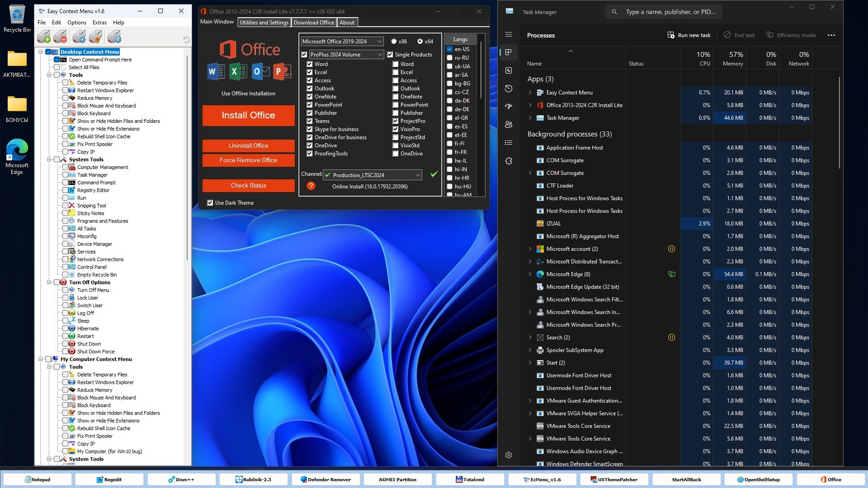Switch to About tab in Office installer
This screenshot has height=488, width=868.
(347, 23)
